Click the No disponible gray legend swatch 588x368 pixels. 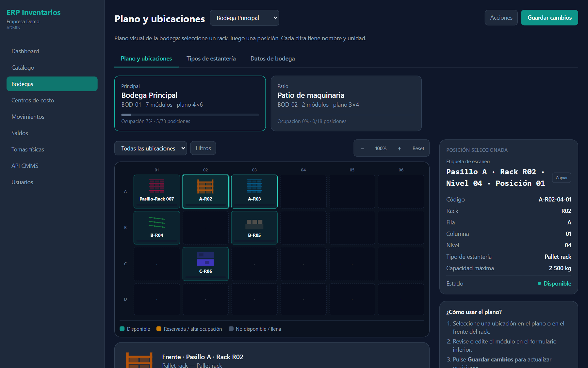(231, 329)
